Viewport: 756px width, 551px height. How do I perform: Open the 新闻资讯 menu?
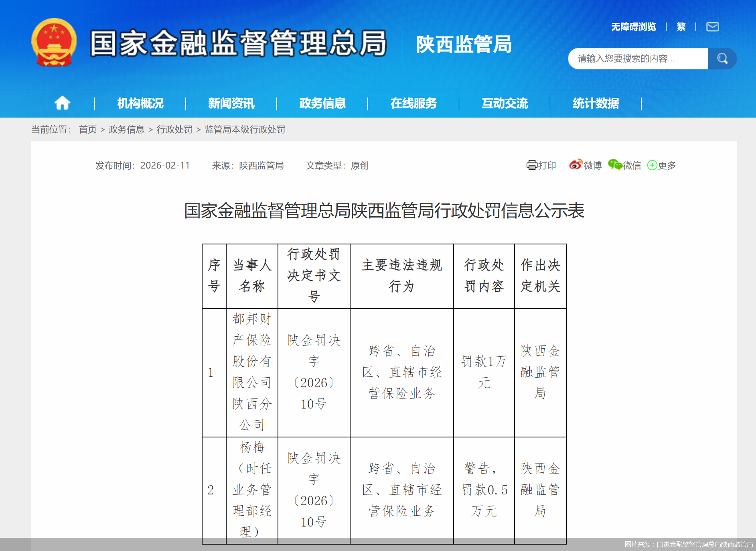tap(231, 103)
